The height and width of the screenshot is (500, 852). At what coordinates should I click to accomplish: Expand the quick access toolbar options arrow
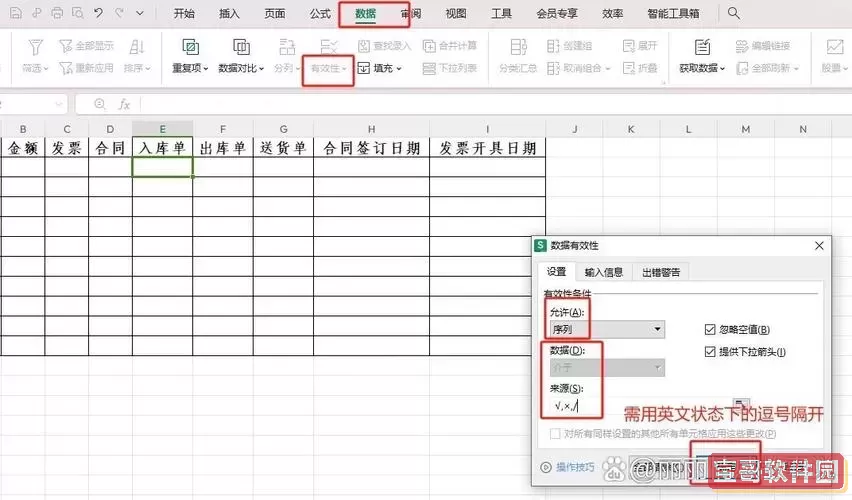140,13
